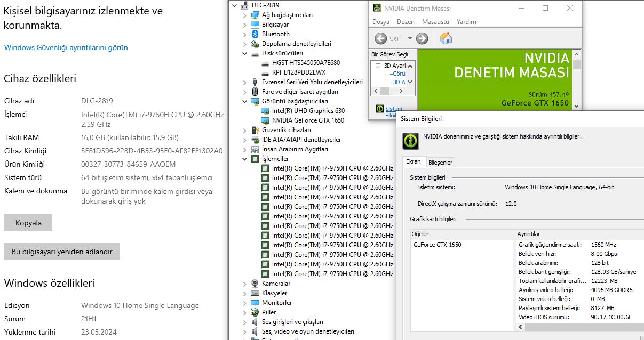Click the Görüntü bağdaştırıcıları display adapter icon
Viewport: 644px width, 340px height.
click(256, 101)
